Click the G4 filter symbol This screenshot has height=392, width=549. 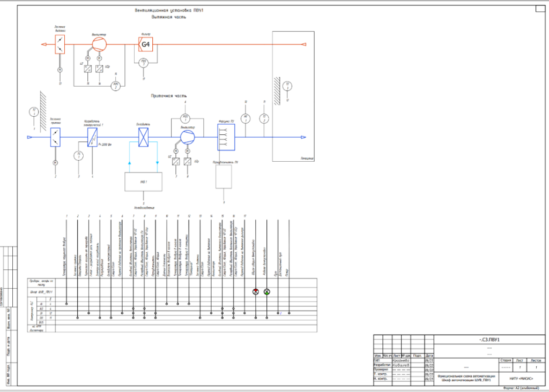[x=145, y=45]
